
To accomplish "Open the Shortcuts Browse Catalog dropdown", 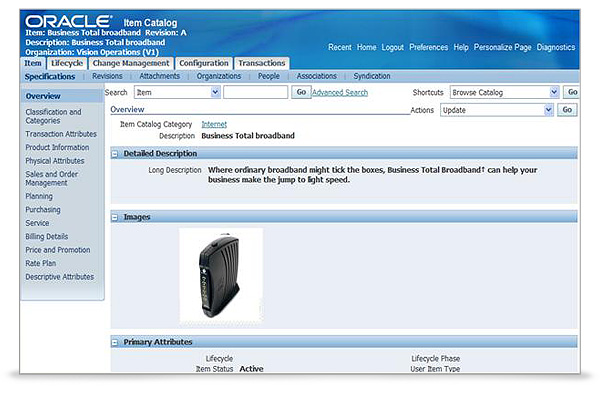I will pyautogui.click(x=504, y=92).
